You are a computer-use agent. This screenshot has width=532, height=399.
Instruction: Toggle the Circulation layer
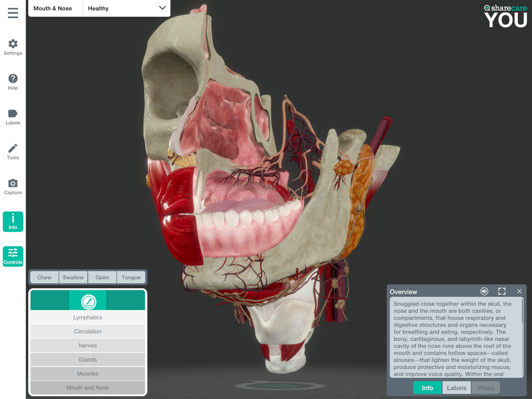[x=88, y=331]
